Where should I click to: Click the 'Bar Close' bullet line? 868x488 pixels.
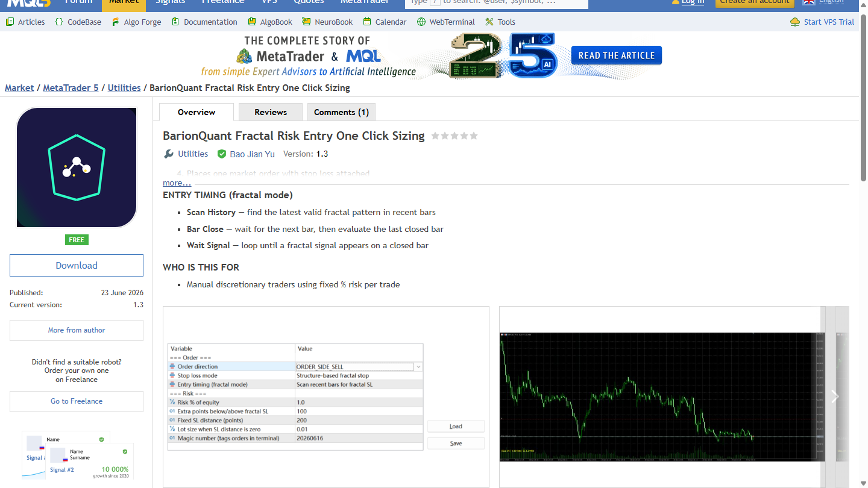[315, 229]
